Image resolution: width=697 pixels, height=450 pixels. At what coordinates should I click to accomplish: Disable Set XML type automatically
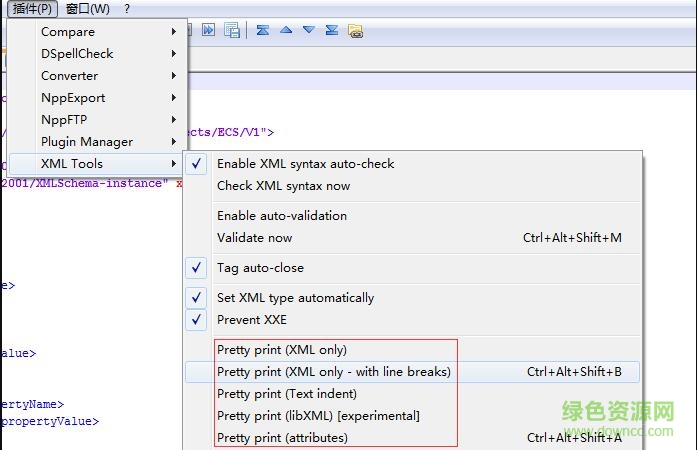295,298
